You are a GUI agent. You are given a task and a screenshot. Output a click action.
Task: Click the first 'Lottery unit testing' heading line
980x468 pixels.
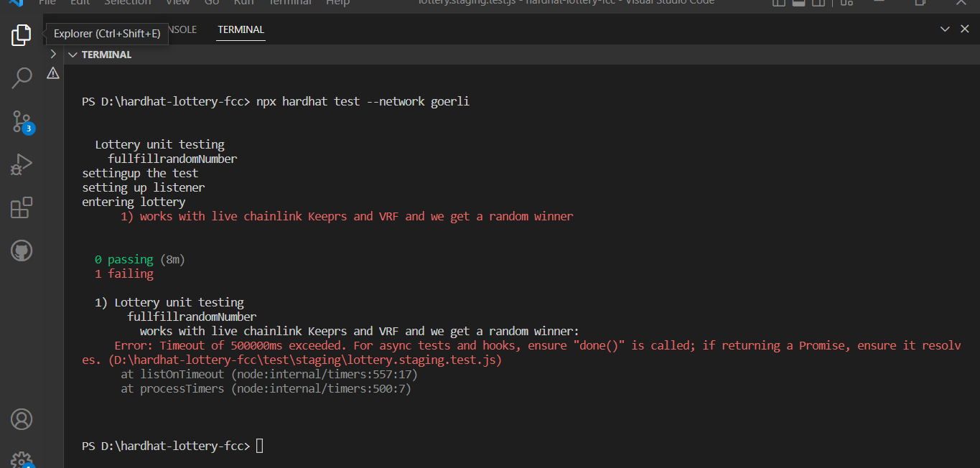[x=159, y=145]
